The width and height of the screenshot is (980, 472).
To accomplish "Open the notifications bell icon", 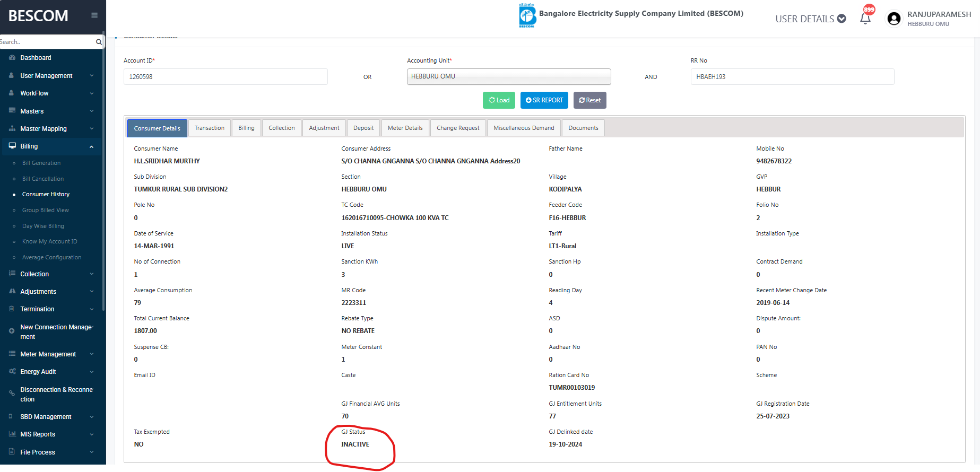I will (865, 19).
